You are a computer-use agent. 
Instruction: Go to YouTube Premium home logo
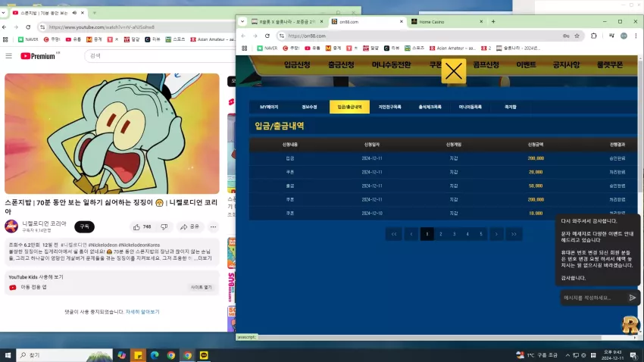[39, 56]
